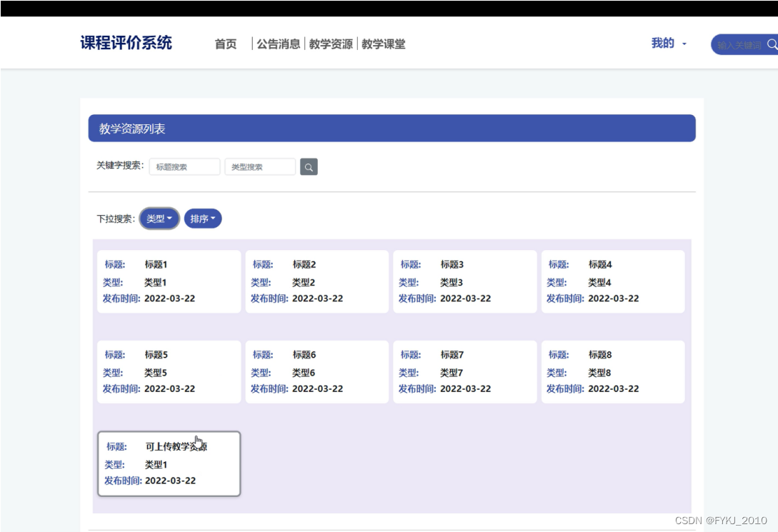Click the 关键字搜索 label
778x532 pixels.
click(x=120, y=165)
